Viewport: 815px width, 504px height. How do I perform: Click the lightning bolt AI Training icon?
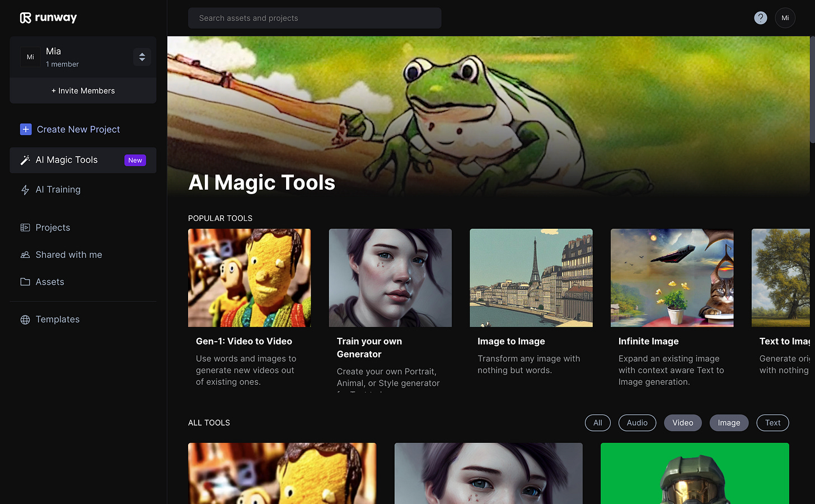tap(25, 190)
